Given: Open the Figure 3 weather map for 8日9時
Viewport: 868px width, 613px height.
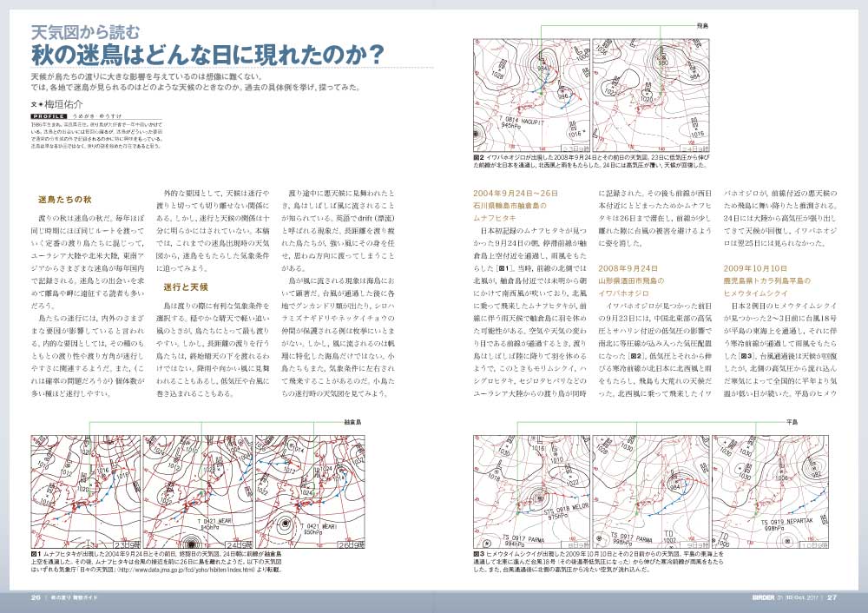Looking at the screenshot, I should [x=532, y=491].
